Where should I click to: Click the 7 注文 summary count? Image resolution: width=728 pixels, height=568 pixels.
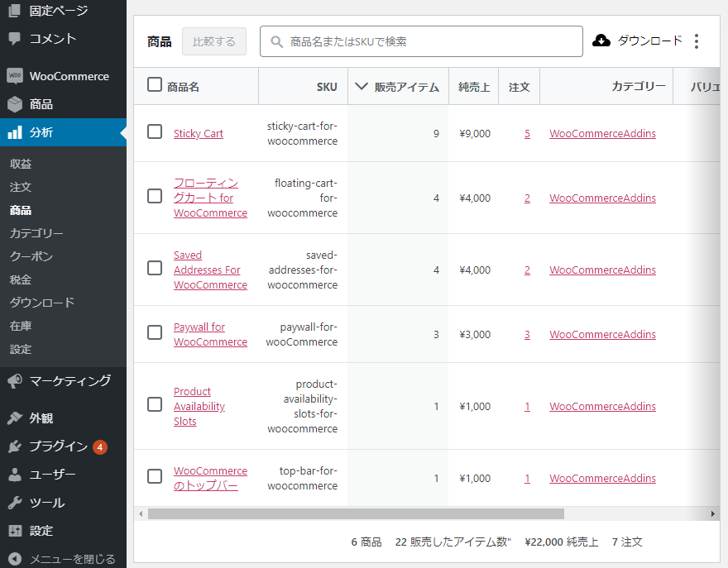(x=627, y=542)
